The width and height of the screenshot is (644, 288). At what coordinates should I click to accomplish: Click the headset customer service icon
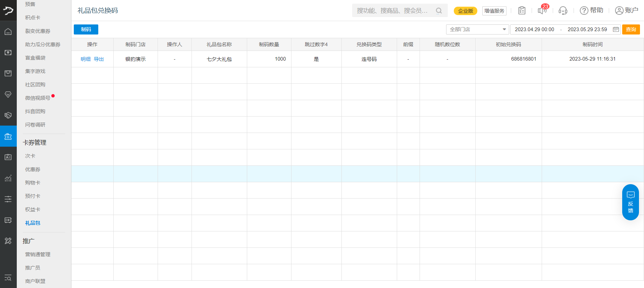tap(563, 11)
